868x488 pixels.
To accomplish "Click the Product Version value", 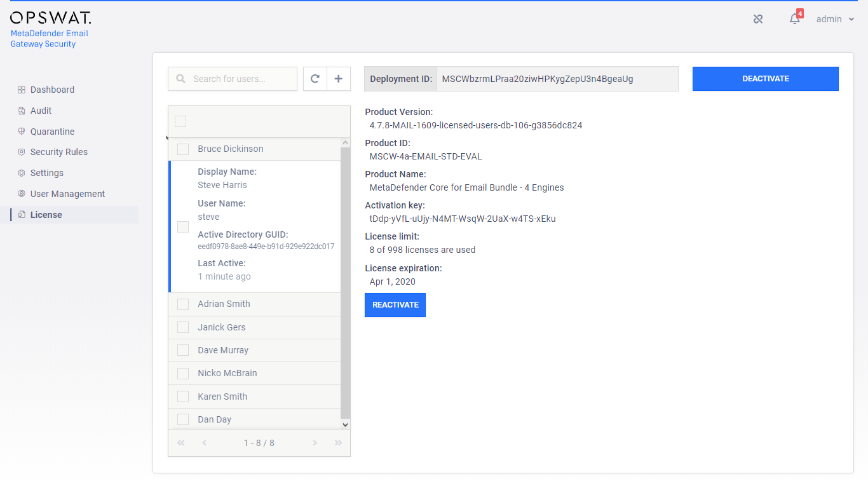I will pos(476,125).
